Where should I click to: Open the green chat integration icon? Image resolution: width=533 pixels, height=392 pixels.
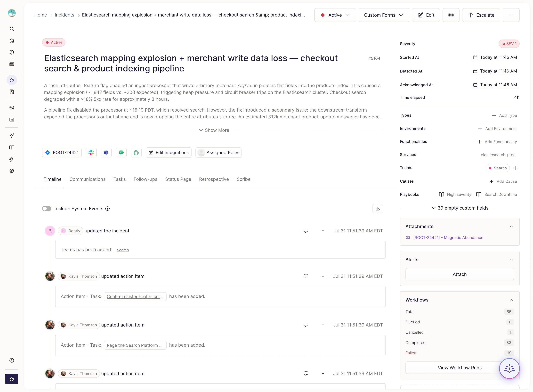coord(121,153)
